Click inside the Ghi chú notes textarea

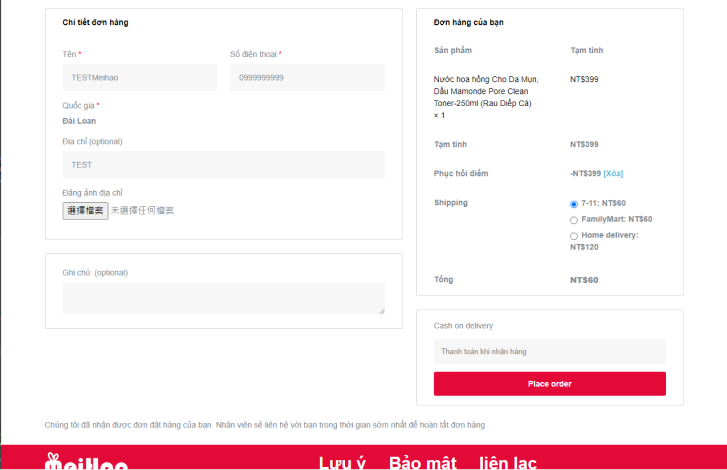223,298
